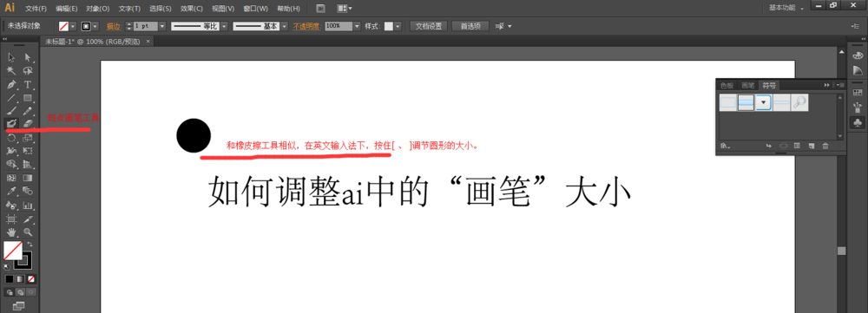Click the 描边 stroke link

(114, 26)
